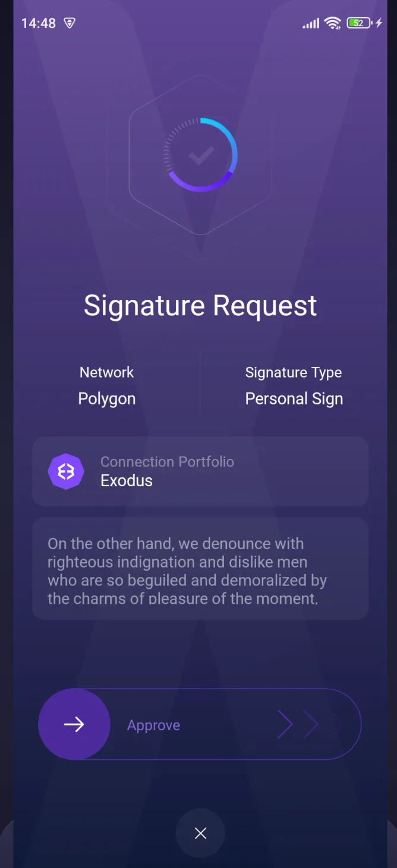Click the cellular signal strength icon
Screen dimensions: 397x868
310,22
